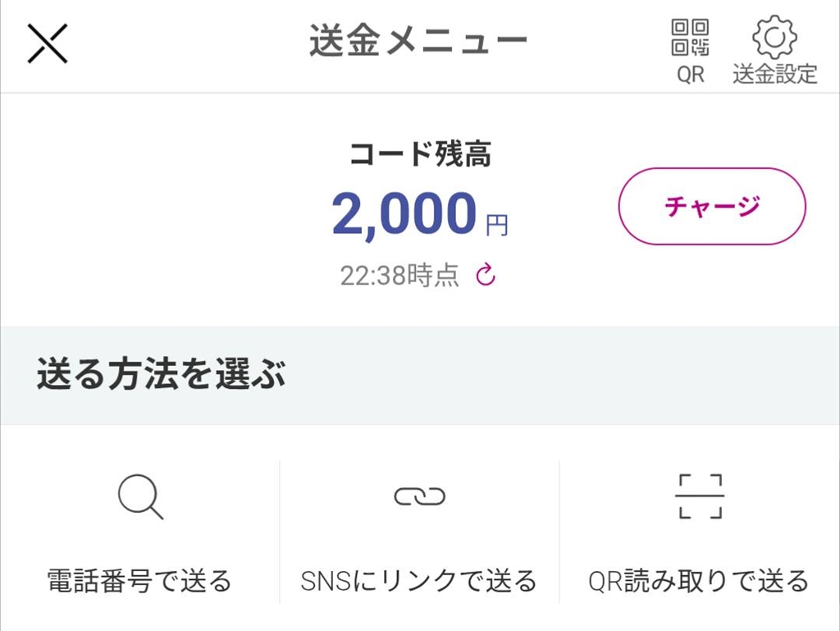Viewport: 840px width, 631px height.
Task: Tap the QR text under the header icon
Action: coord(691,74)
